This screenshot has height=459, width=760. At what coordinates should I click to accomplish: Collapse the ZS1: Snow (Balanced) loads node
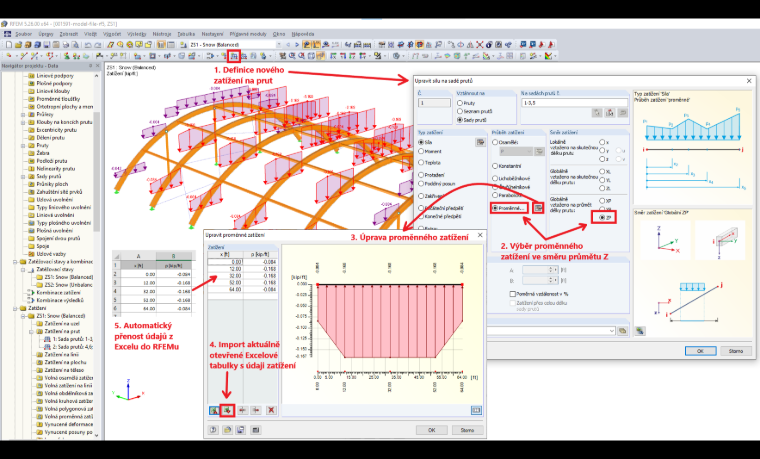23,316
